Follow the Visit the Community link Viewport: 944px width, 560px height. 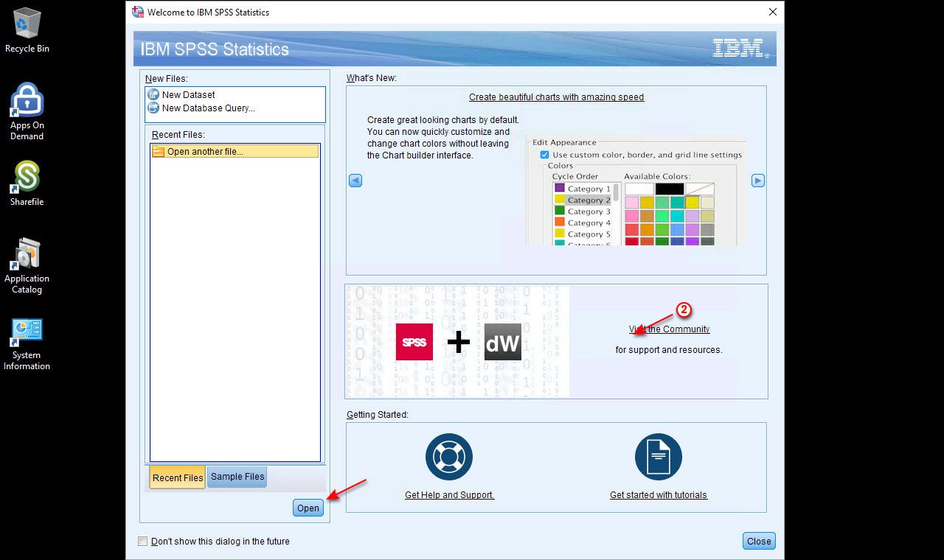[x=669, y=329]
